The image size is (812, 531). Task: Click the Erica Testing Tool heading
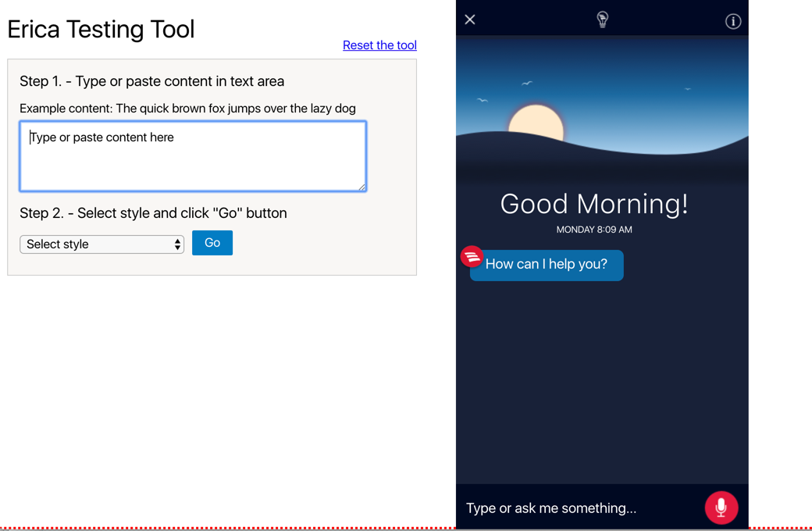click(101, 29)
